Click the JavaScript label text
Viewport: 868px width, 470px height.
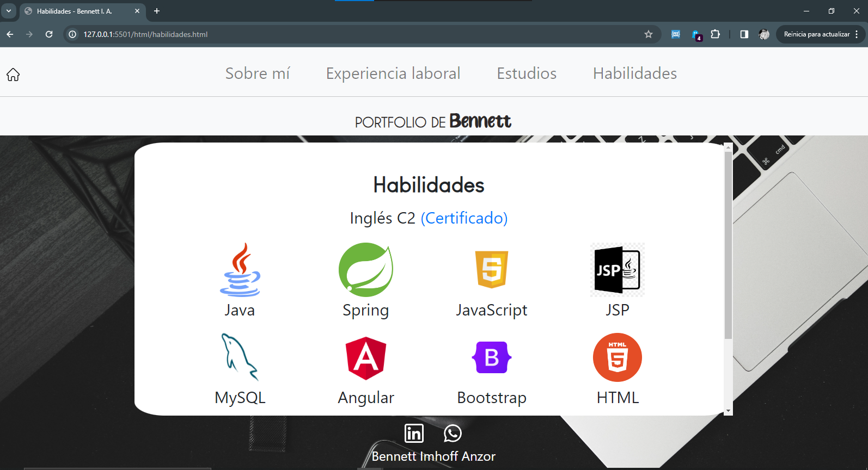click(x=492, y=311)
